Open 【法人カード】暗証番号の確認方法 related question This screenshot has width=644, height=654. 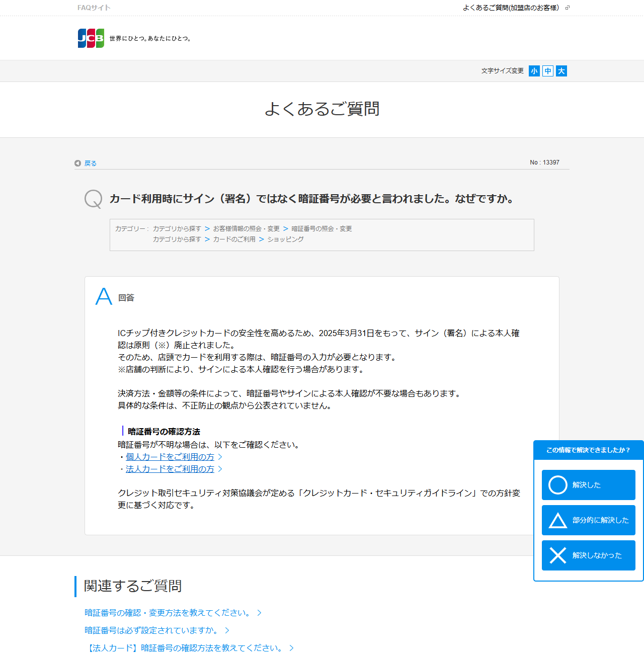(185, 648)
